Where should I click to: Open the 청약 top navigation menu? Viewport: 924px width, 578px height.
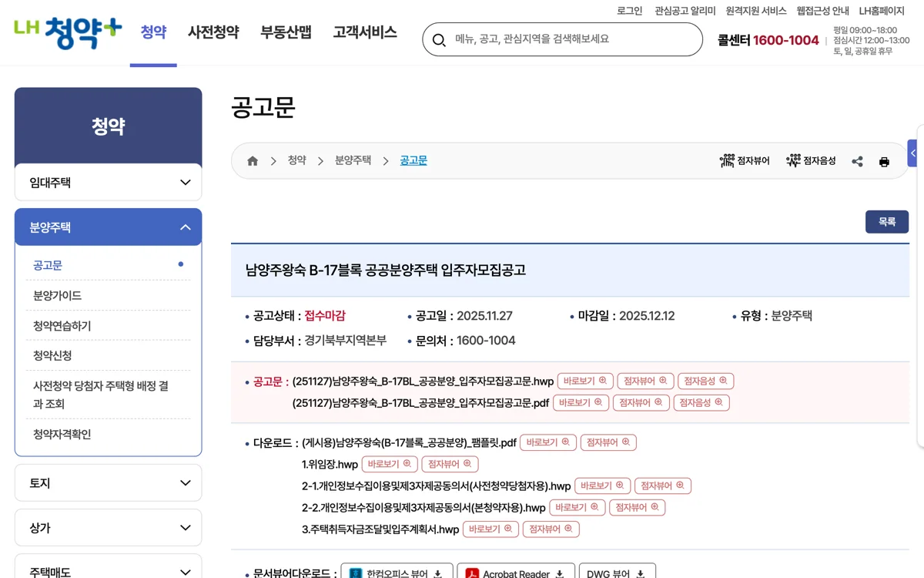click(x=153, y=32)
